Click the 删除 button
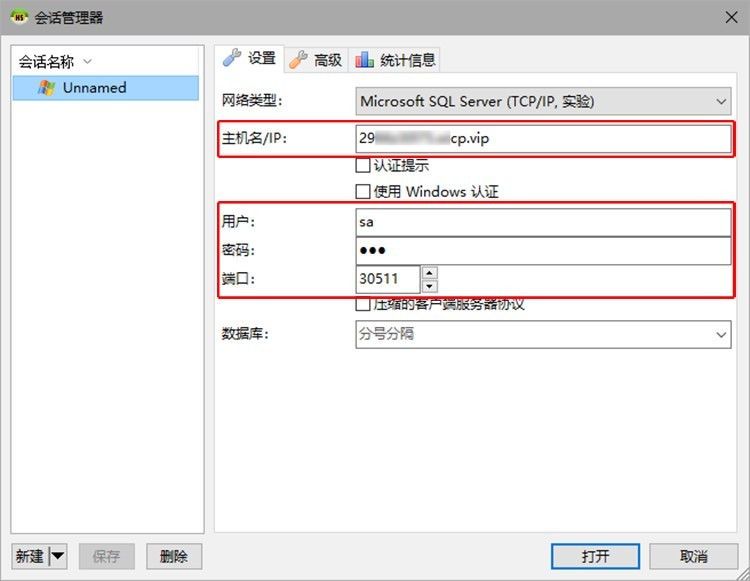The image size is (750, 581). [x=174, y=556]
